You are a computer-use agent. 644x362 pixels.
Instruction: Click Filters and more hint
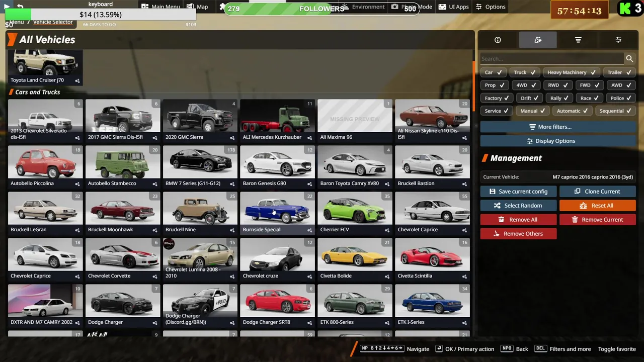click(562, 349)
